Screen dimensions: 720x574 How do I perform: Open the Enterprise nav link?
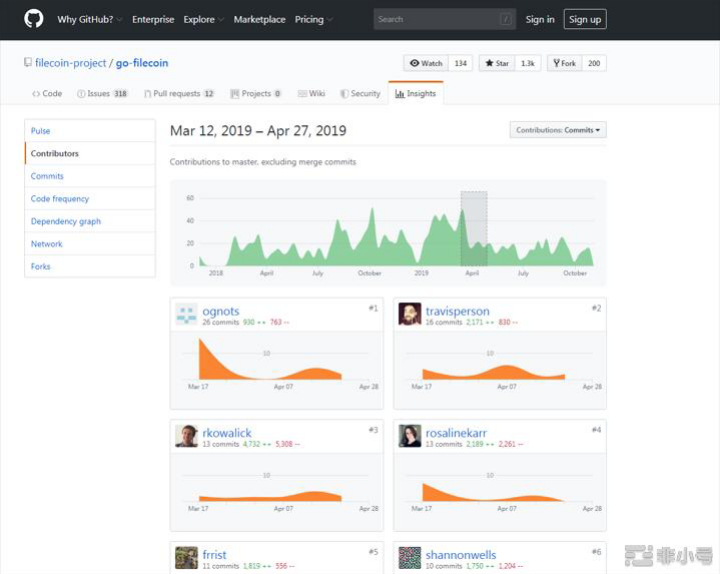153,19
